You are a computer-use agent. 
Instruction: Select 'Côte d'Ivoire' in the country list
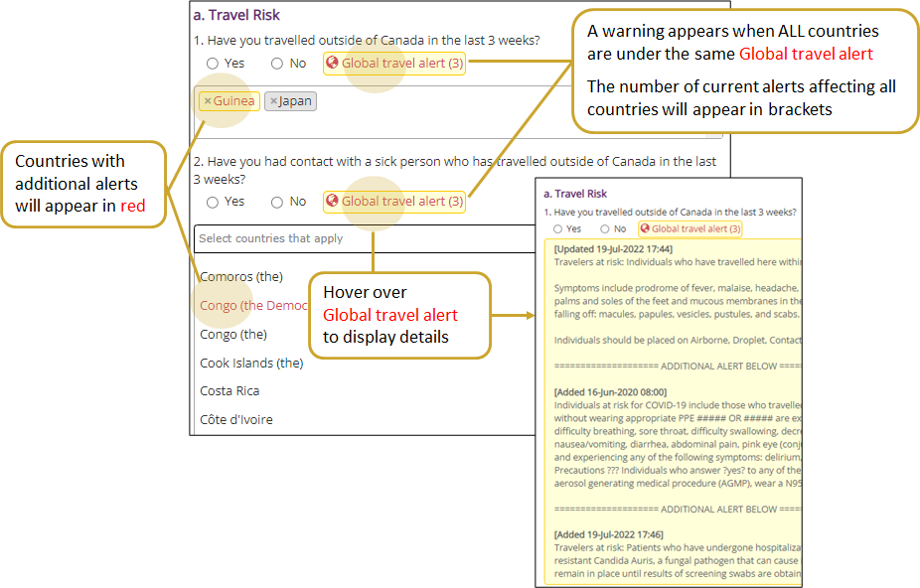click(236, 420)
